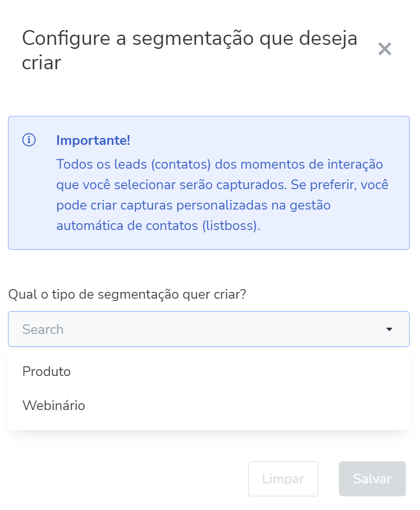Click the dropdown caret arrow icon
The height and width of the screenshot is (510, 420).
pos(389,329)
